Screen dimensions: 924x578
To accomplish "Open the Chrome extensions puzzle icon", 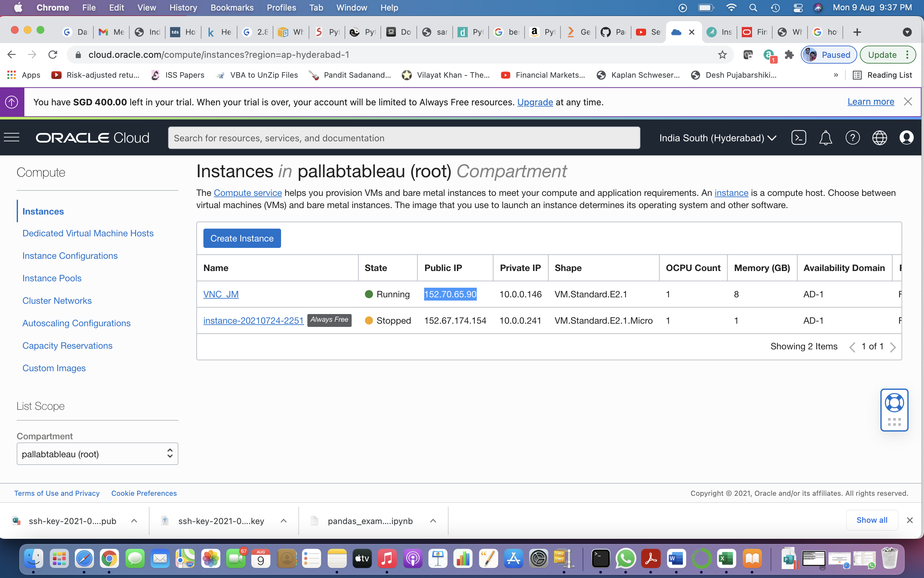I will tap(789, 55).
